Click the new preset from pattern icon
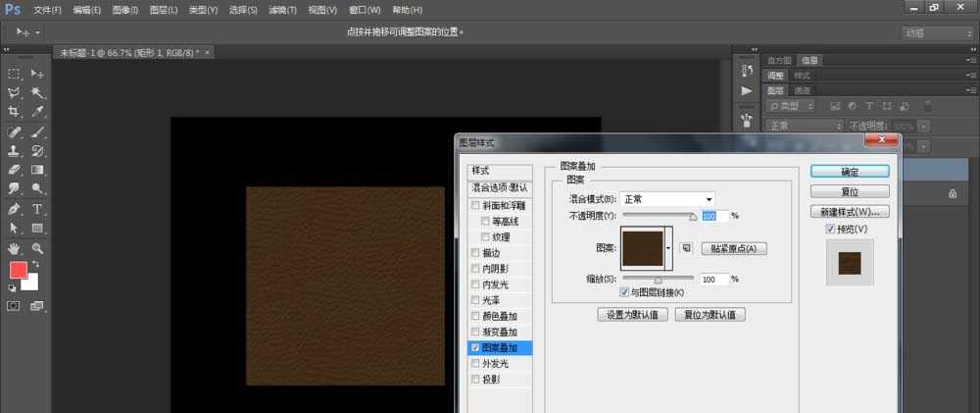 point(686,248)
